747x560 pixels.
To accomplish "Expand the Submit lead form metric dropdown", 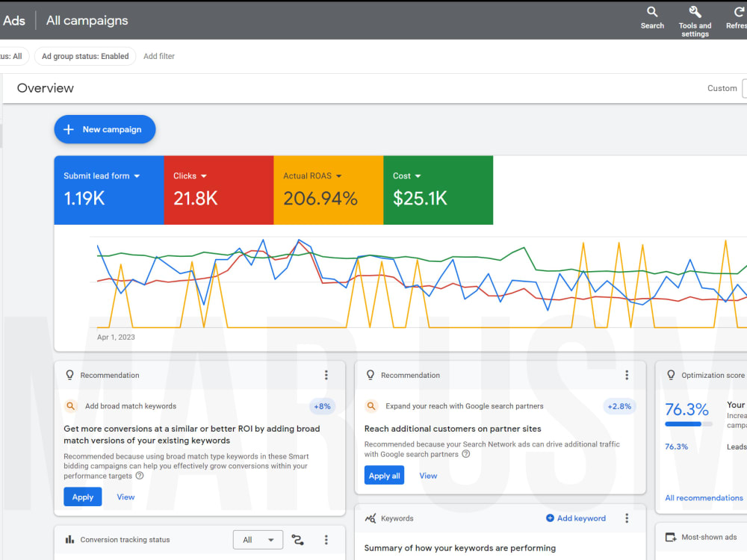I will (137, 176).
